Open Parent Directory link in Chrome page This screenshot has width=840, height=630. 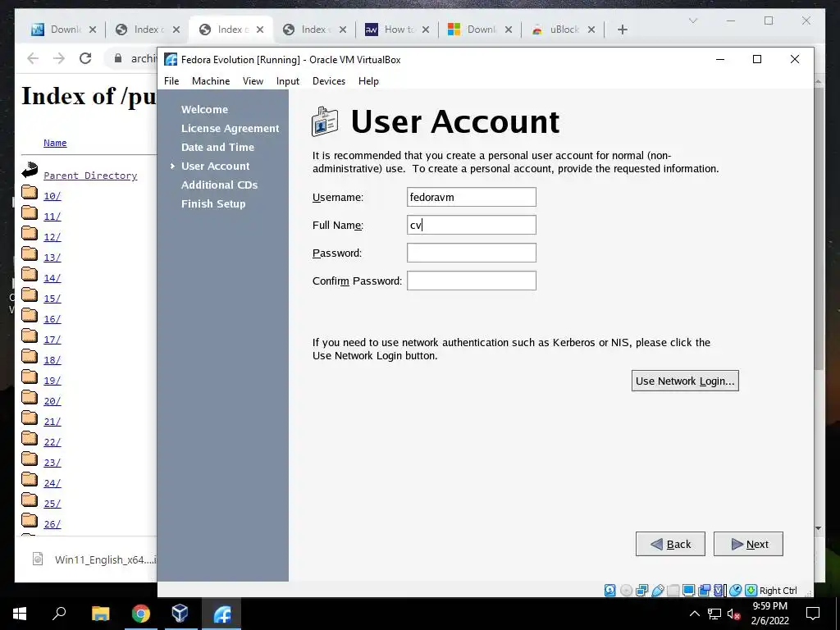point(90,176)
